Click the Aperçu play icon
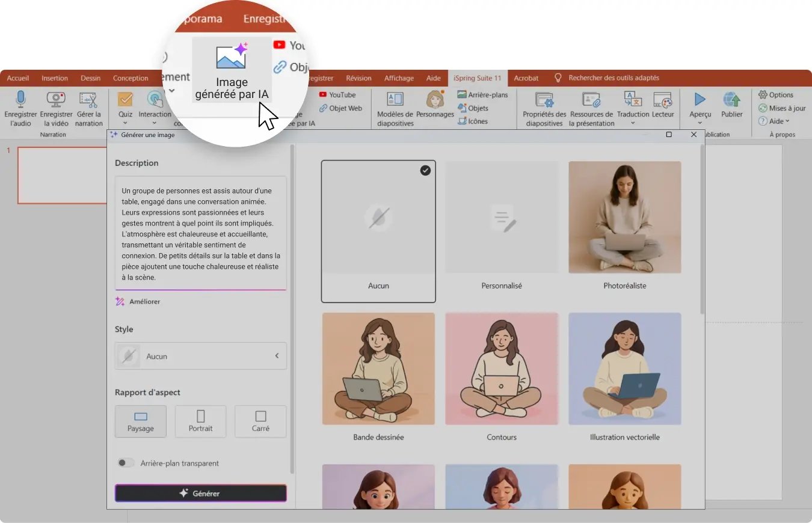 point(700,99)
